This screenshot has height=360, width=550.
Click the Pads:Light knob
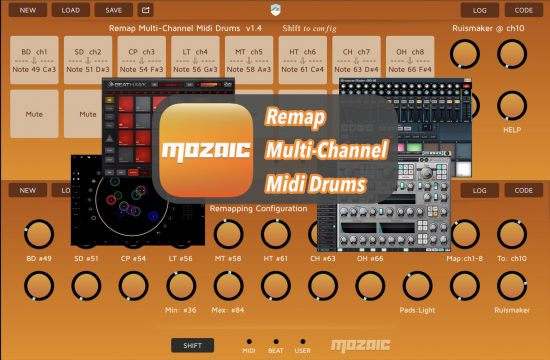(417, 286)
